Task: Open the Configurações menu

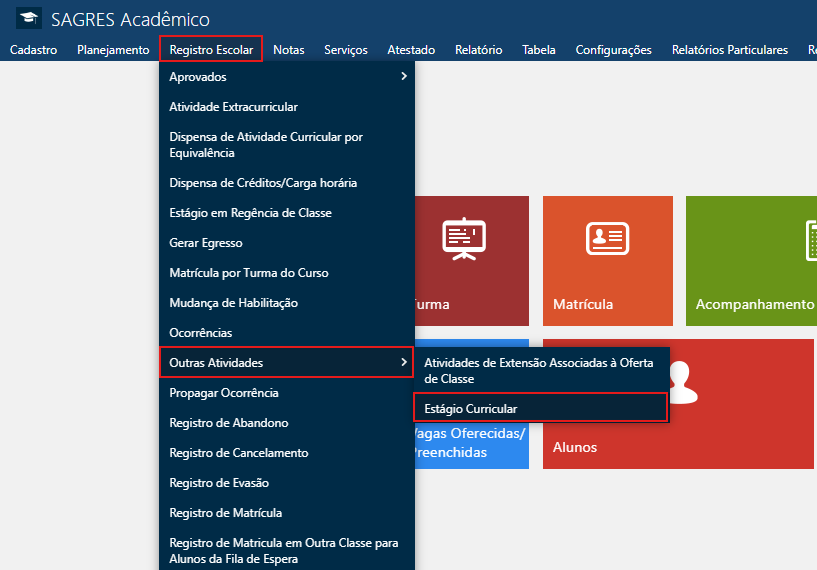Action: pos(613,50)
